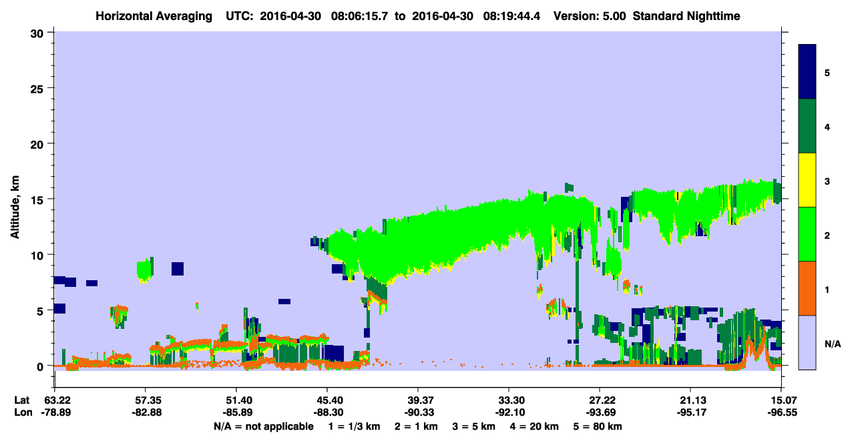
Task: Click the 'Lon' row label
Action: point(22,412)
